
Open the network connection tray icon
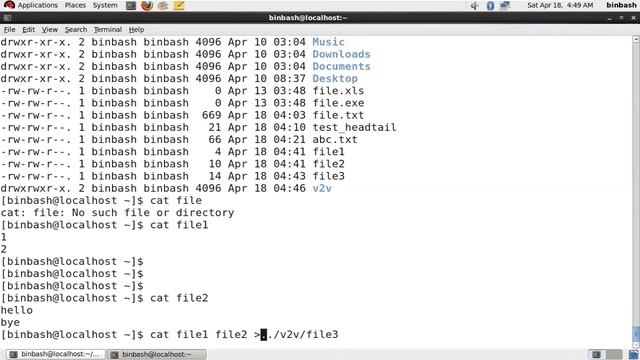[x=505, y=5]
